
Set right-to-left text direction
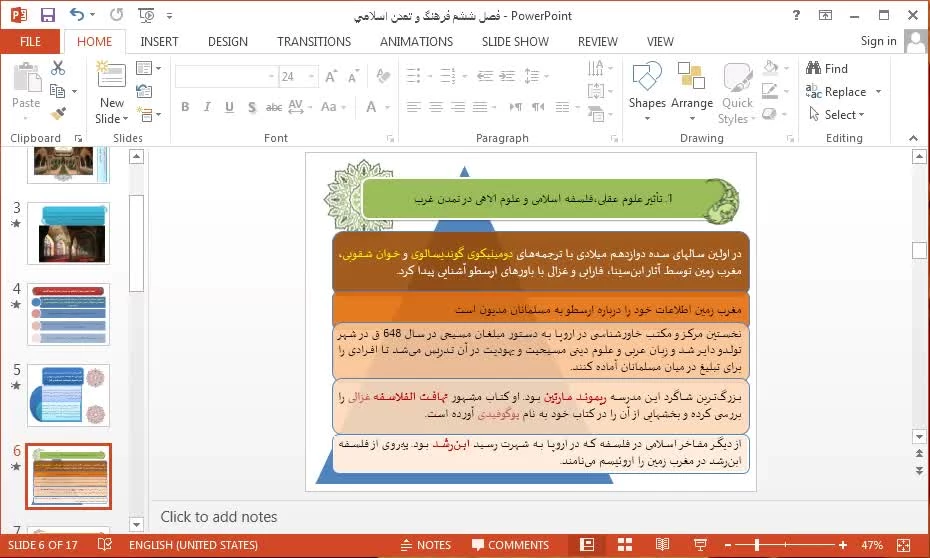[x=538, y=107]
